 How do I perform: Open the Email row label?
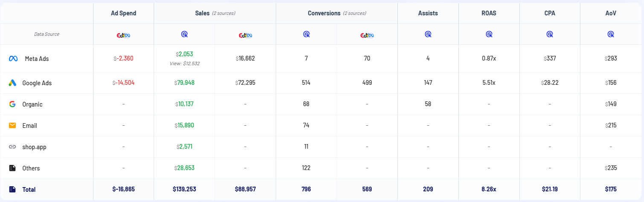point(29,126)
